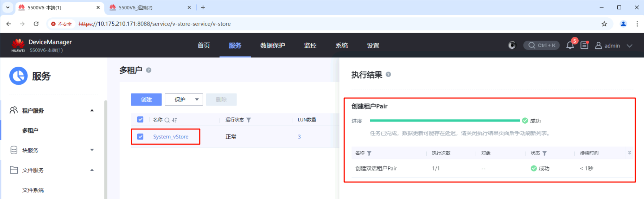This screenshot has width=644, height=199.
Task: Click search icon in 名称 column header
Action: 167,120
